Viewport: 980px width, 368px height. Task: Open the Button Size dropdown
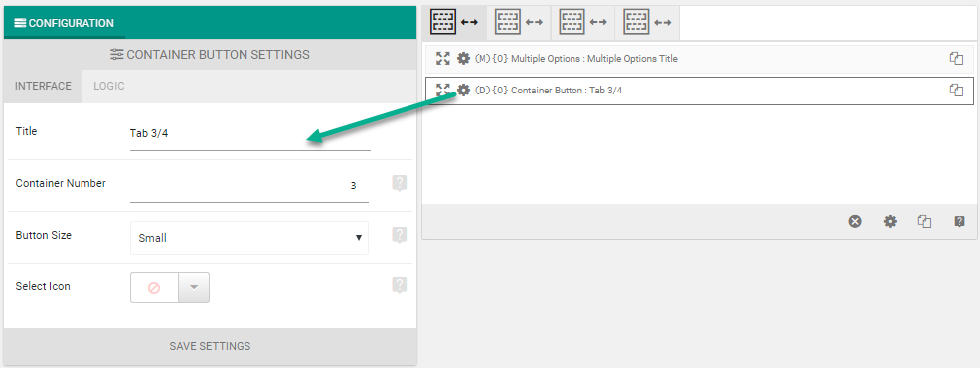(x=249, y=238)
